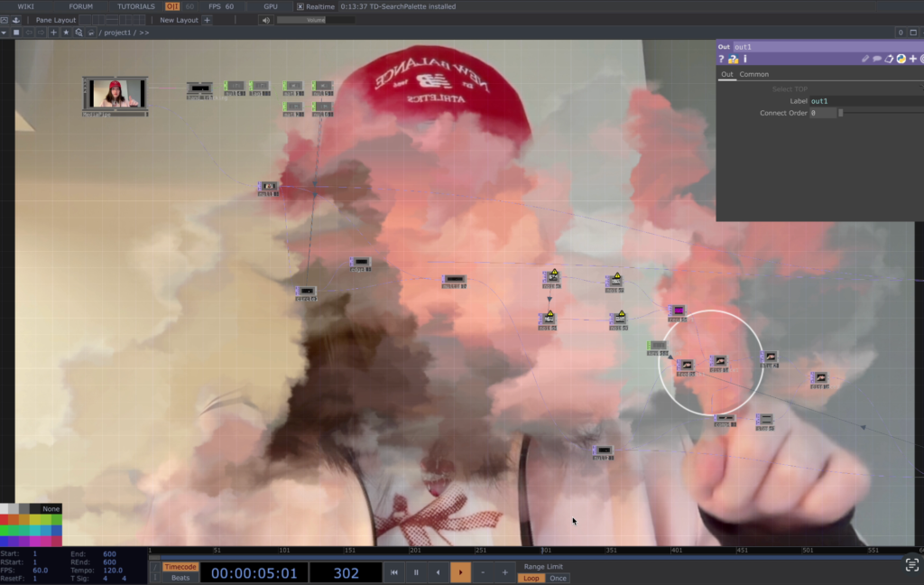Go forward in network history
The height and width of the screenshot is (585, 924).
tap(41, 32)
